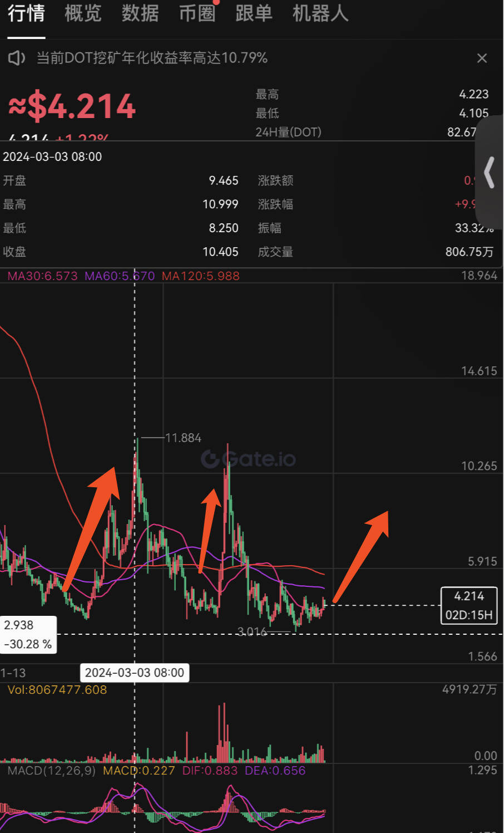The height and width of the screenshot is (833, 504).
Task: Toggle the MA60:5.670 moving average
Action: (x=119, y=276)
